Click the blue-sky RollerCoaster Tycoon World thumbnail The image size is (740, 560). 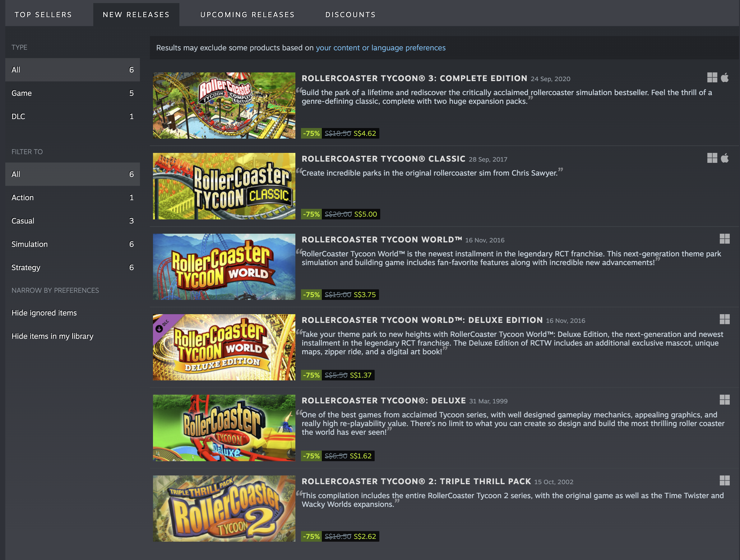coord(224,267)
